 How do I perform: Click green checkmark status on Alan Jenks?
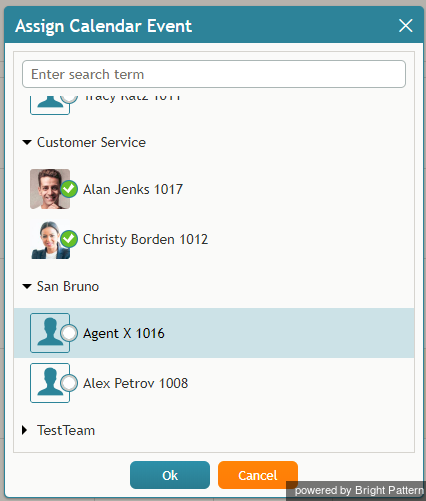pyautogui.click(x=69, y=189)
